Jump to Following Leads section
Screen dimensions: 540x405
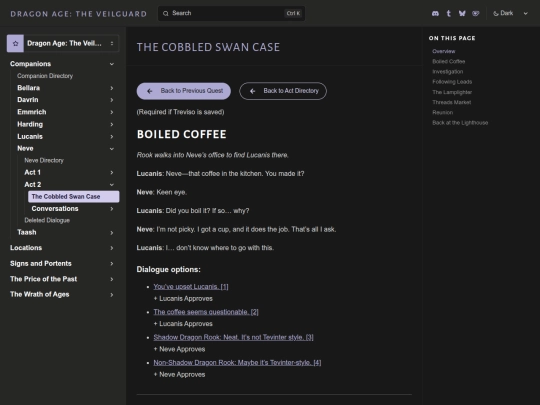point(452,82)
